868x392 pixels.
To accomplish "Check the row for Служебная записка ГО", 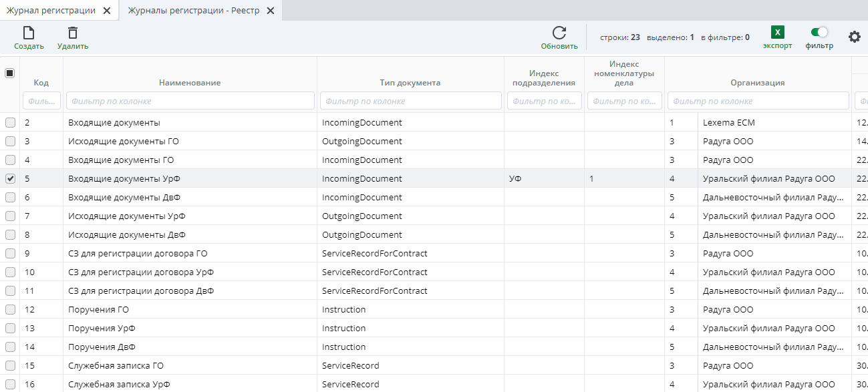I will click(10, 366).
